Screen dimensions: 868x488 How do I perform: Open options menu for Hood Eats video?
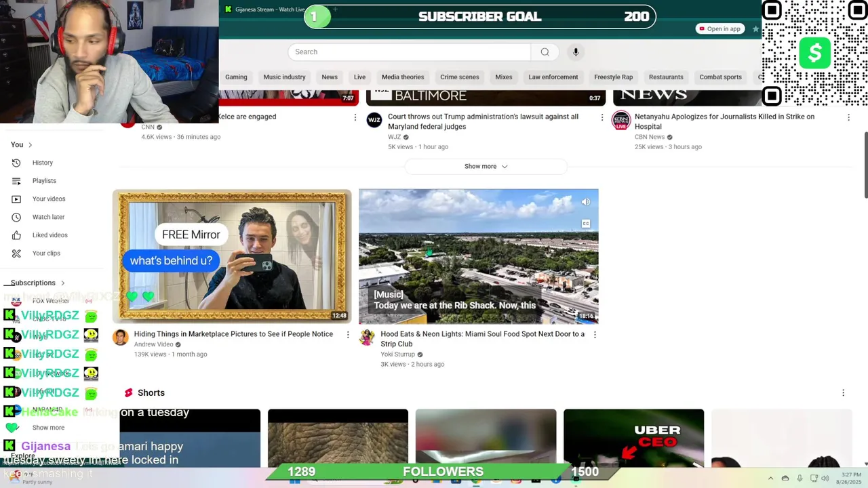coord(595,335)
